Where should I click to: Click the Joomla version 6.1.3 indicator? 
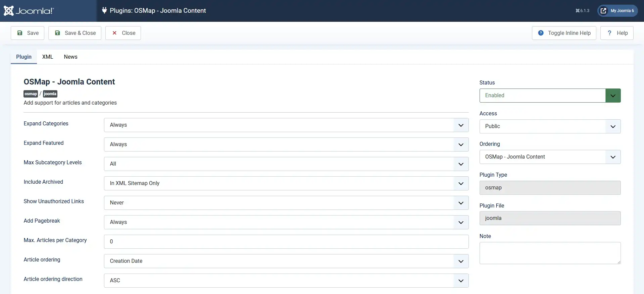[x=582, y=11]
